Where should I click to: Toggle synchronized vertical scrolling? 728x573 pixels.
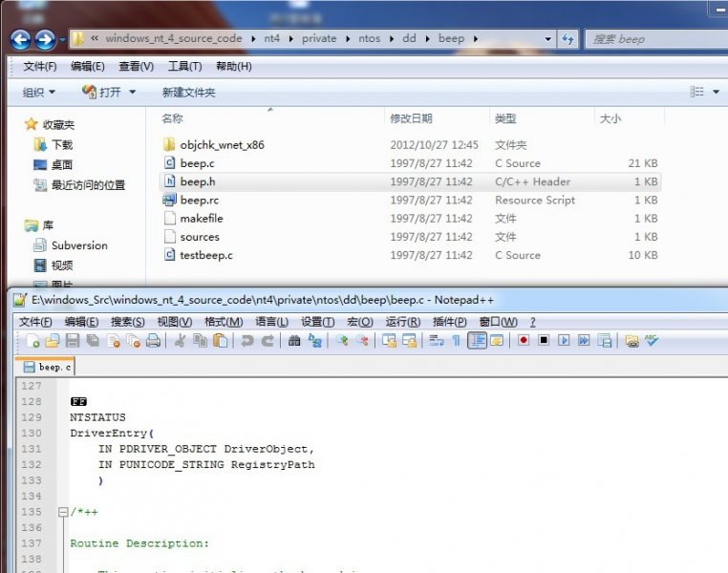pos(389,341)
